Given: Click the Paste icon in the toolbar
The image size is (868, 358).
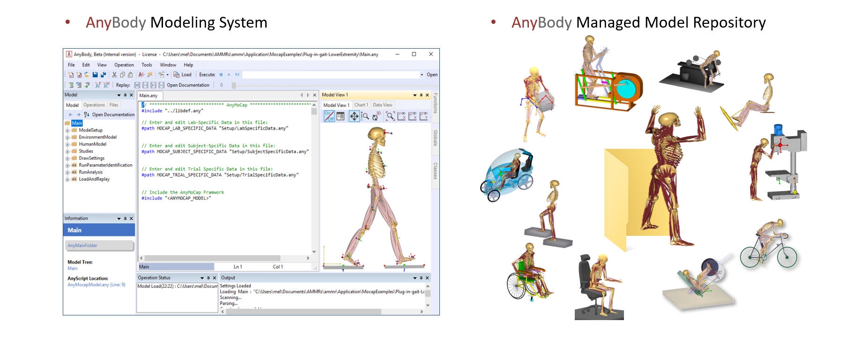Looking at the screenshot, I should coord(130,75).
